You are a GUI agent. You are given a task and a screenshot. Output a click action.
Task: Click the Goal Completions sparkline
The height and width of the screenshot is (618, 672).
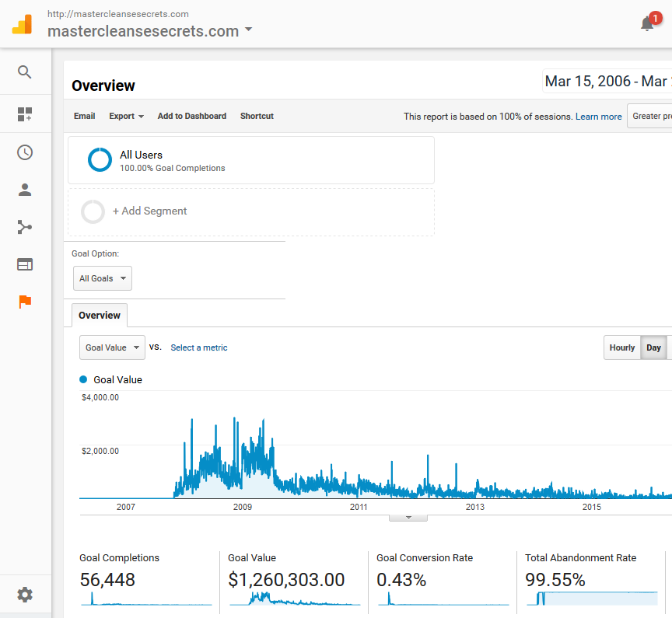[x=146, y=599]
